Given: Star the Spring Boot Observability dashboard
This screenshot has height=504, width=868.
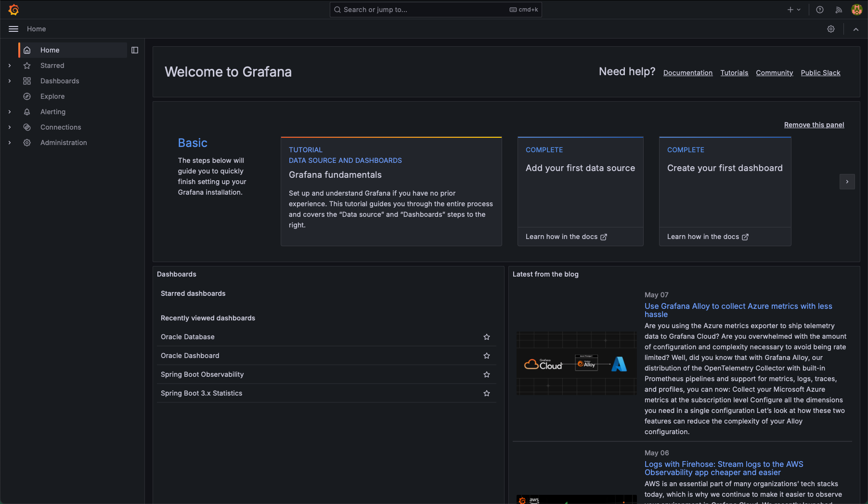Looking at the screenshot, I should [487, 374].
